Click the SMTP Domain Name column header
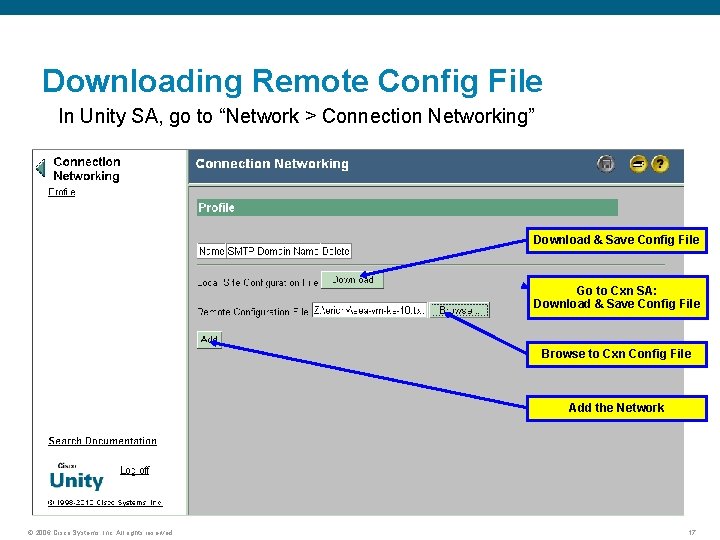 [x=273, y=251]
